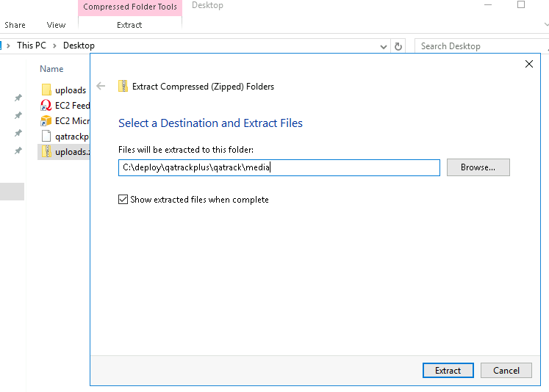Click the Browse... button
549x392 pixels.
[478, 167]
